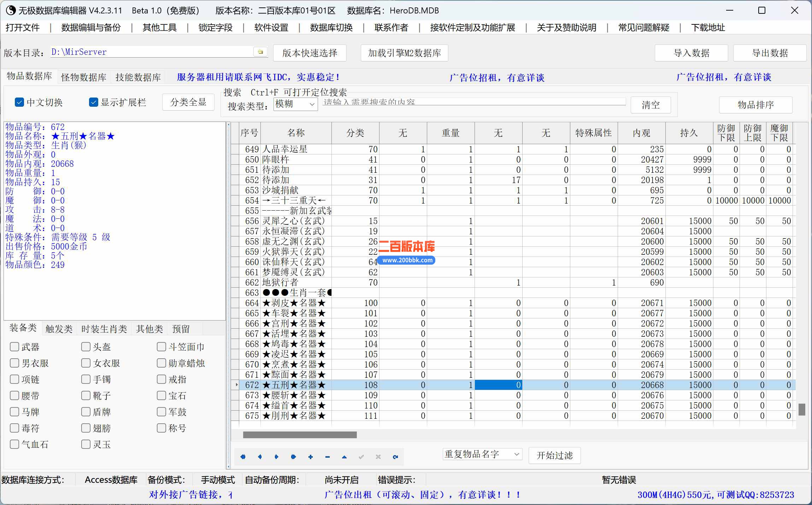Click the 开始过滤 button
812x505 pixels.
tap(555, 455)
